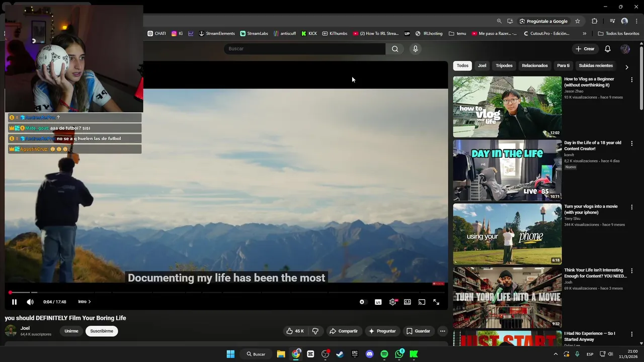Open 'Think Your Life Isn't Interesting' video title
644x362 pixels.
pos(595,273)
